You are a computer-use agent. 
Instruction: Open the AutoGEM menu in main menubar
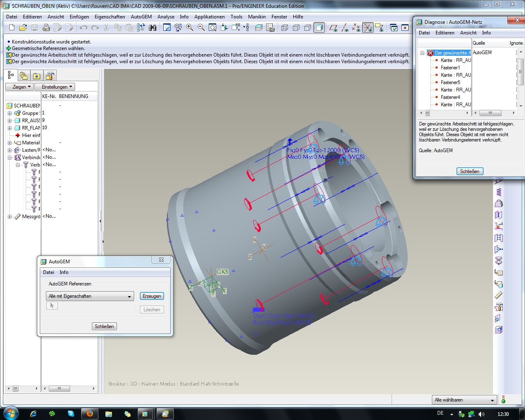click(141, 17)
